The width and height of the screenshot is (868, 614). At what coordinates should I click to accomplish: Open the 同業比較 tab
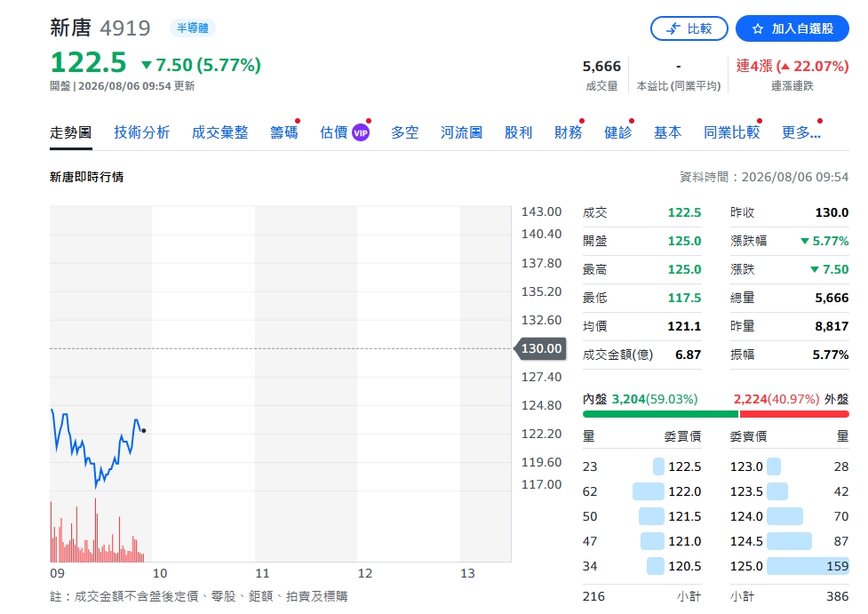732,133
